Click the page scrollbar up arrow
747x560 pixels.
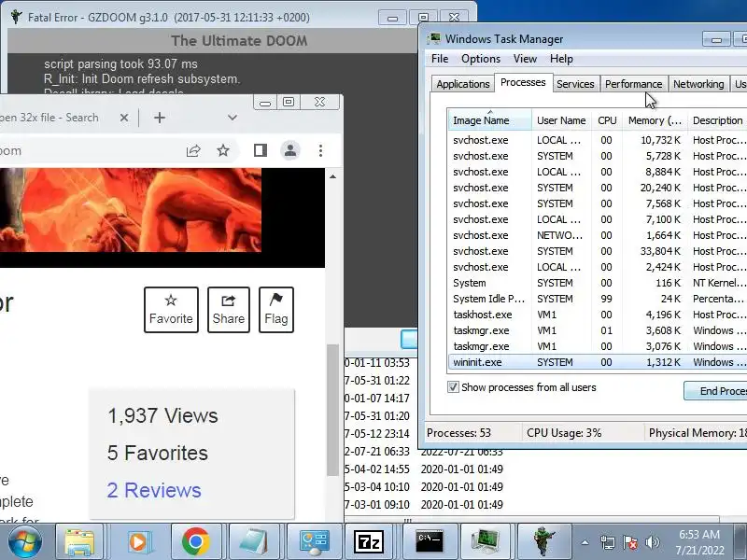[332, 176]
